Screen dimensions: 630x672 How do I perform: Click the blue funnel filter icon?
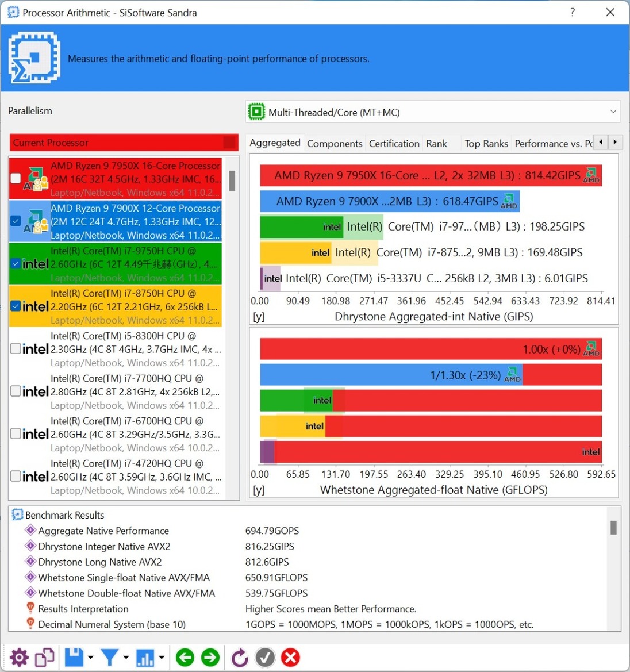[x=110, y=658]
